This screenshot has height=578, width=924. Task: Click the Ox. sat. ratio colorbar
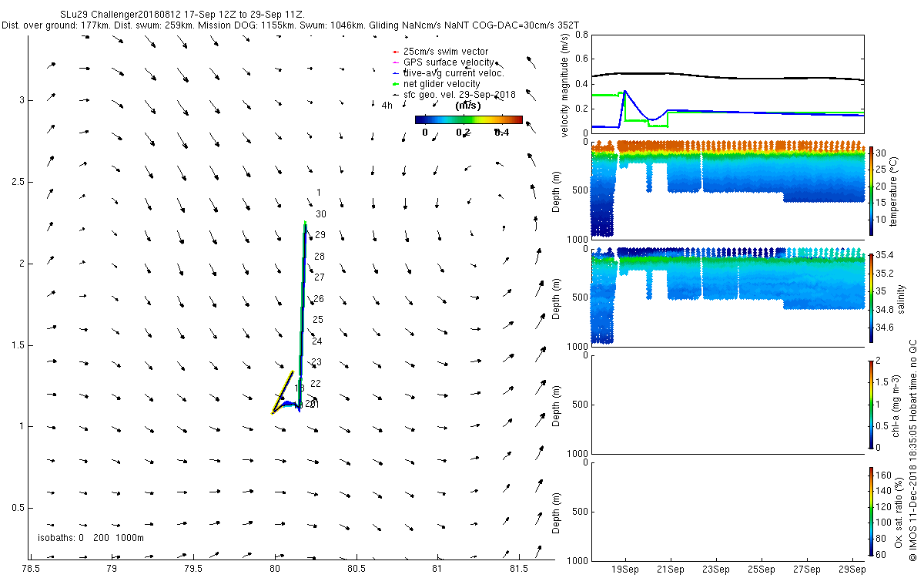871,511
